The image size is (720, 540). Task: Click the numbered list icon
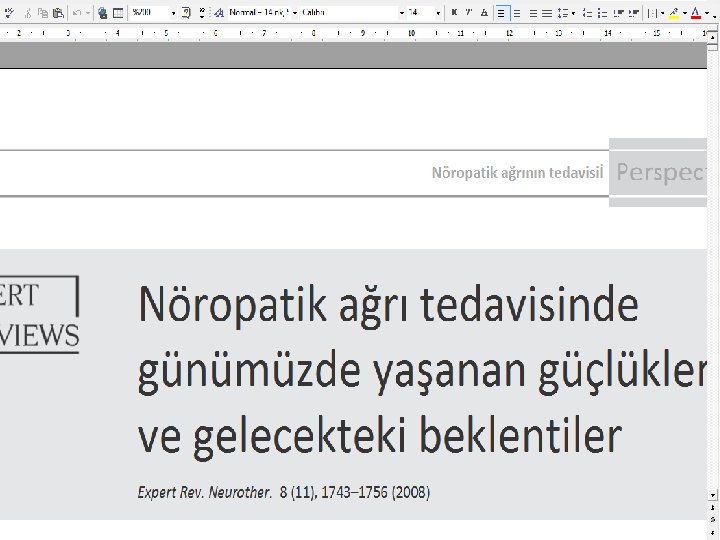coord(587,13)
